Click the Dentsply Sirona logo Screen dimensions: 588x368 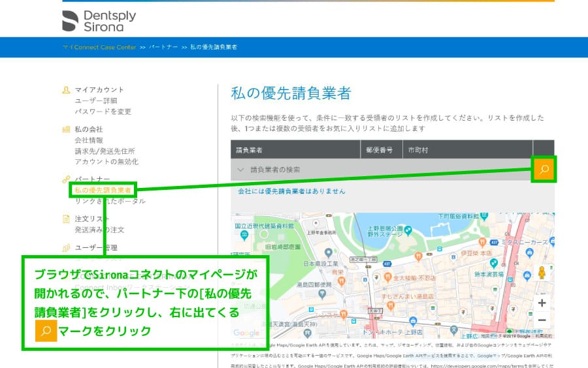[x=99, y=21]
